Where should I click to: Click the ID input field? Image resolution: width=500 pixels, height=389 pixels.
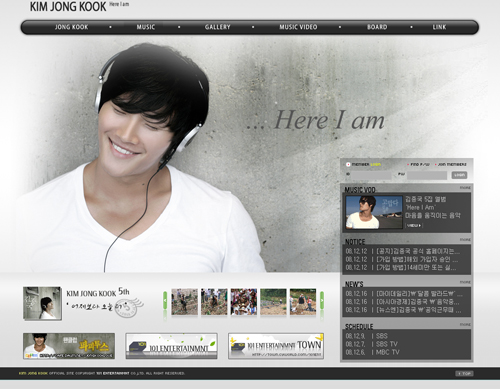[x=371, y=175]
